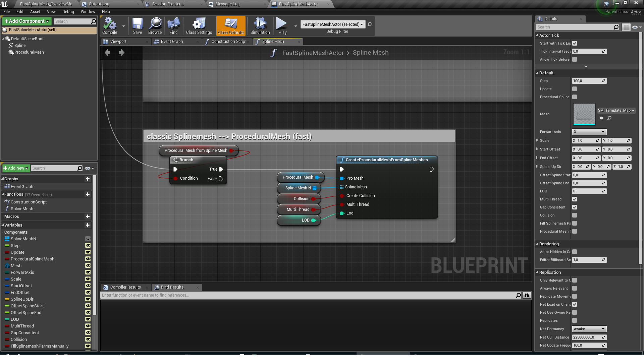Disable the Multi Thread checkbox
644x362 pixels.
[x=575, y=199]
